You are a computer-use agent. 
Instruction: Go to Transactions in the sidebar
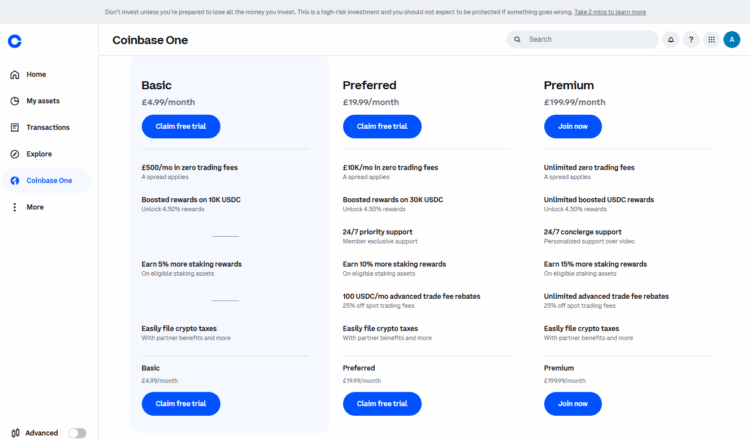point(48,128)
